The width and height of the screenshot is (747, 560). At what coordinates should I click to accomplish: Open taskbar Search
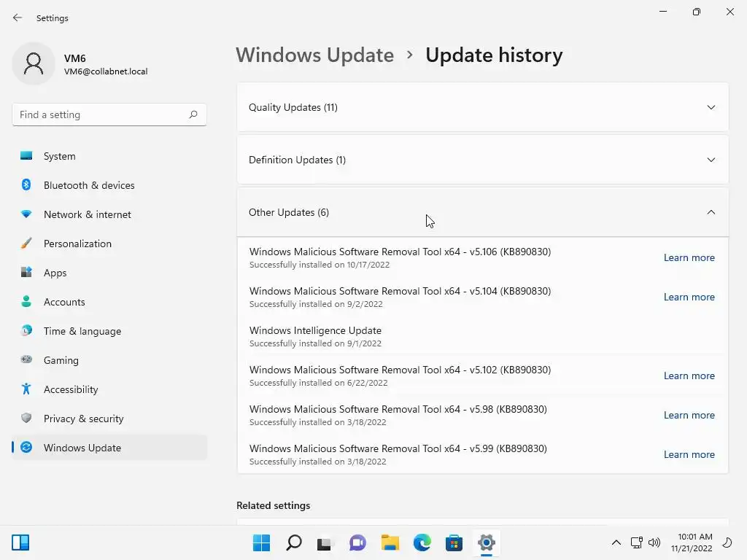293,542
